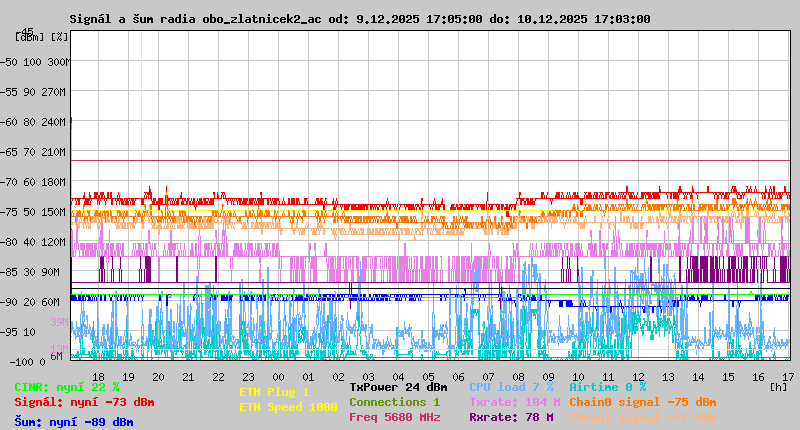
Task: Select the ETH Plug 1 legend label
Action: pos(274,392)
